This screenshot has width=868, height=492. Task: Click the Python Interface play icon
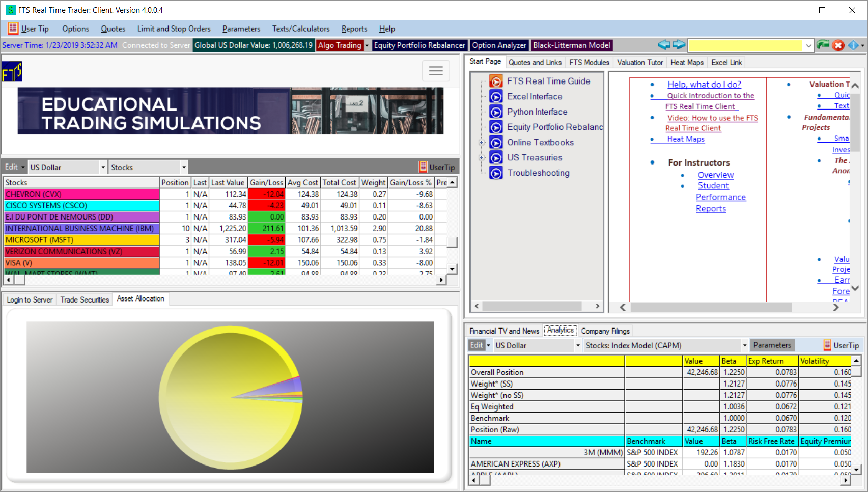click(496, 112)
